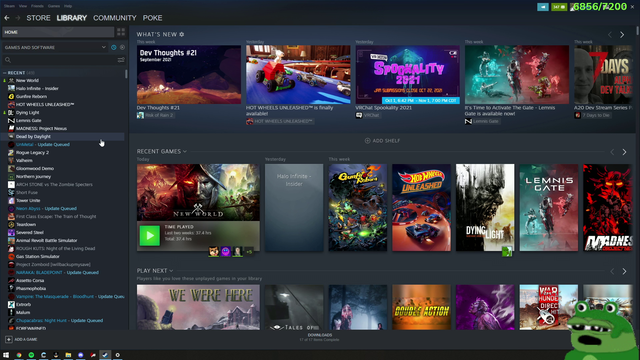Viewport: 640px width, 360px height.
Task: Toggle the ready-to-play filter icon
Action: coord(122,47)
